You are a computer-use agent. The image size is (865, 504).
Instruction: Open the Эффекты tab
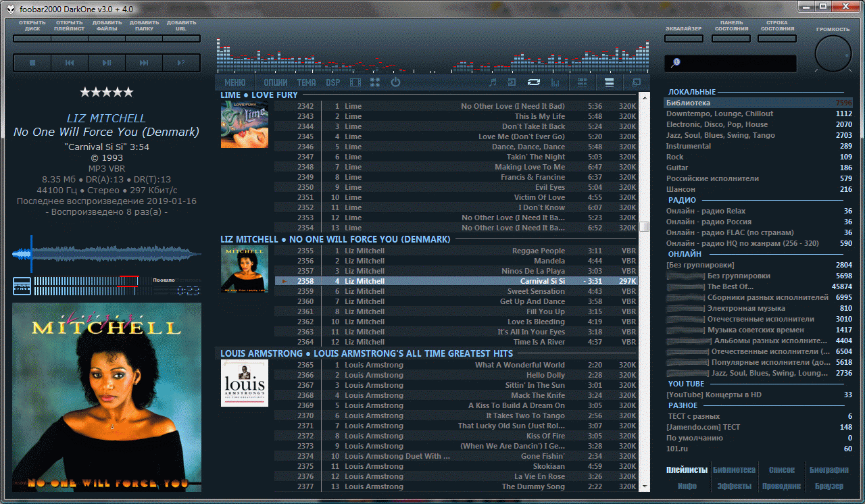(x=734, y=486)
